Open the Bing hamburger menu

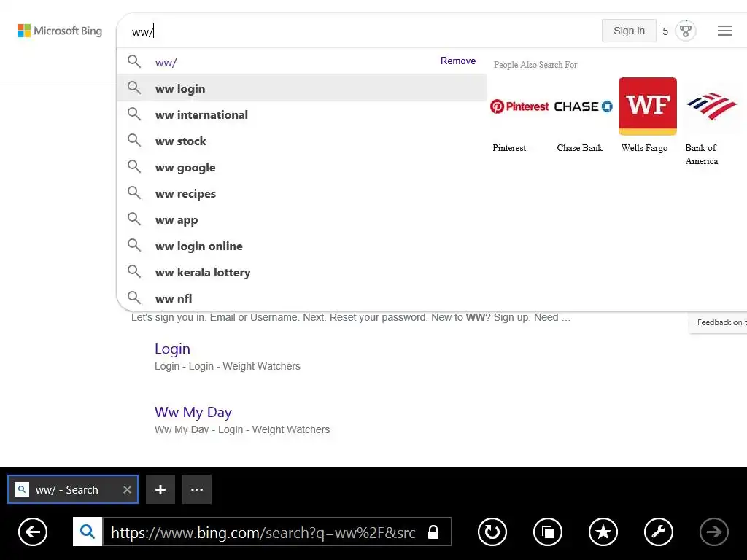724,31
